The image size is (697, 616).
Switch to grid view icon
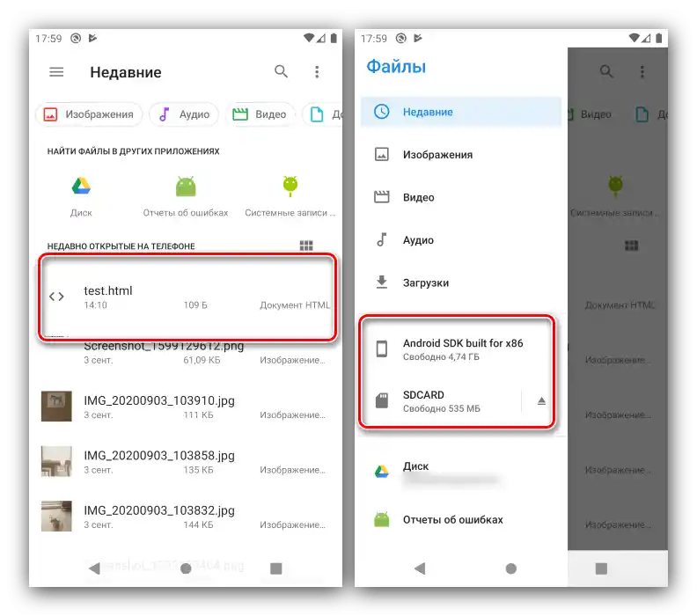pos(306,246)
